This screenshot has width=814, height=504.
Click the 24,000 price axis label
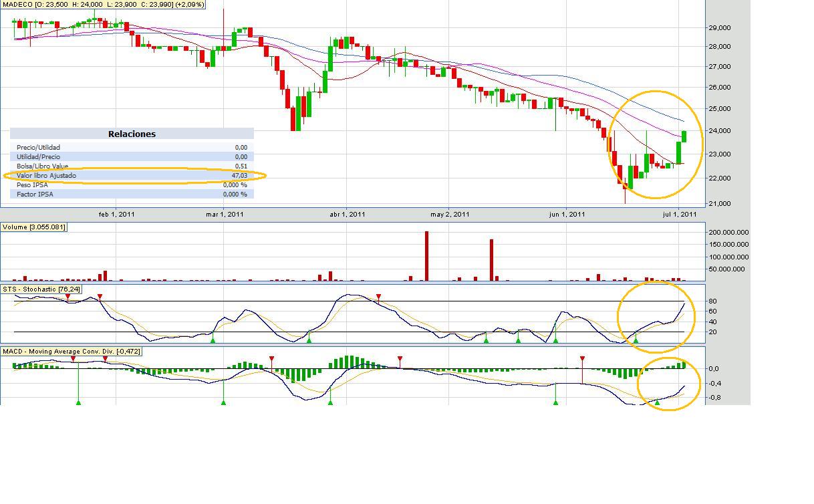[719, 131]
